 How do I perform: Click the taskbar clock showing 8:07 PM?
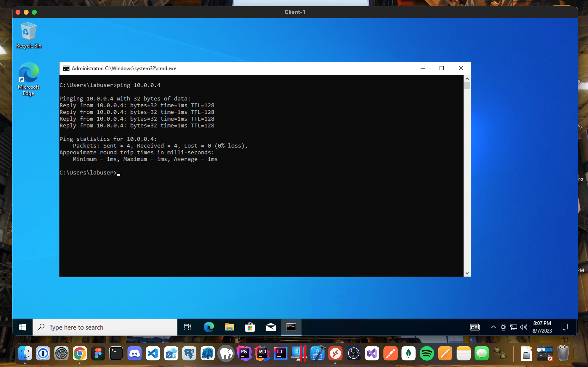tap(542, 327)
